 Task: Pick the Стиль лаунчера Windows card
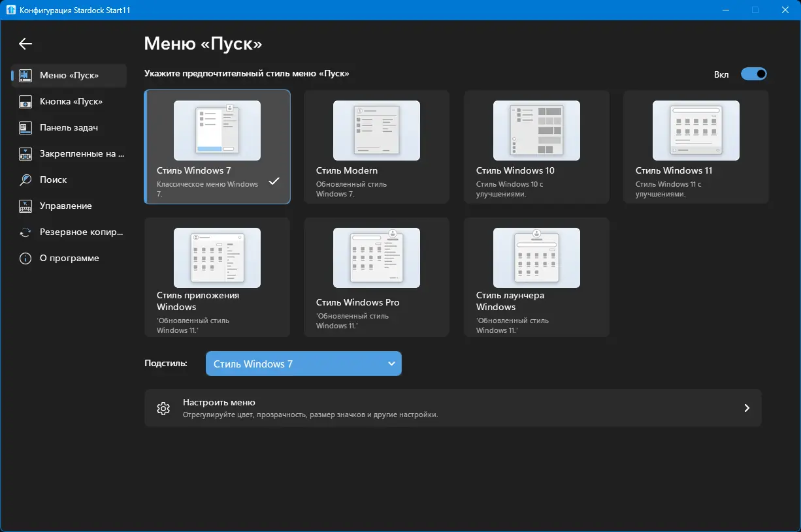click(x=536, y=277)
